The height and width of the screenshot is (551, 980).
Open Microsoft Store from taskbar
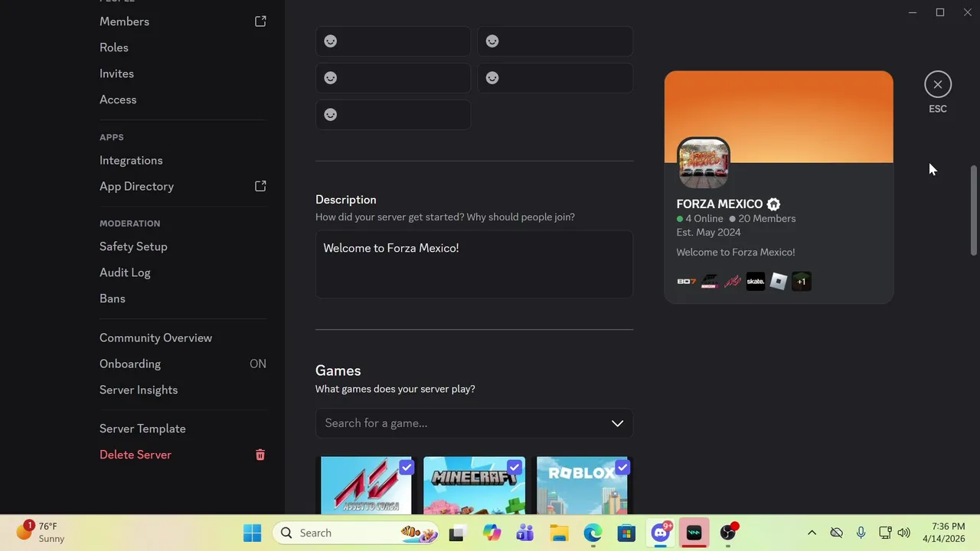tap(626, 533)
